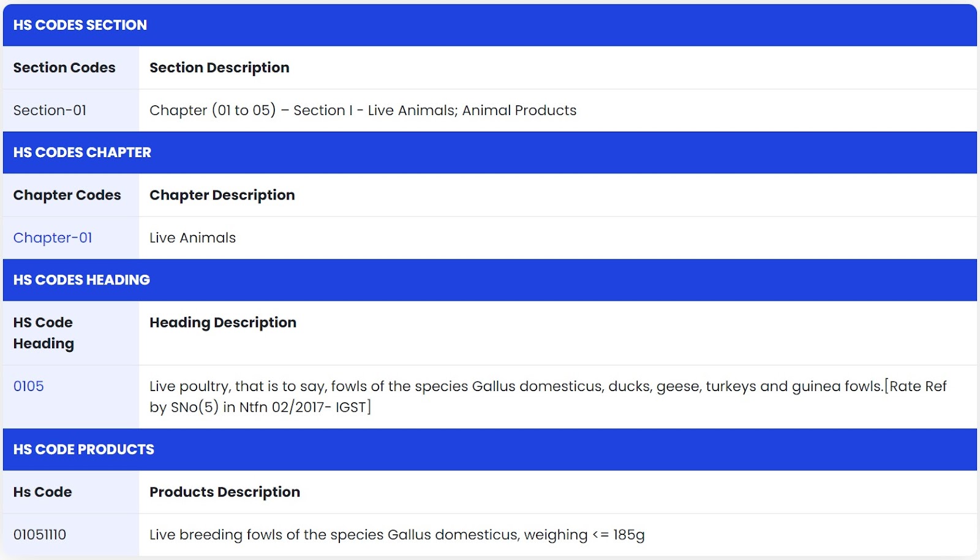Click the HS CODES SECTION header bar
This screenshot has height=560, width=980.
pyautogui.click(x=490, y=25)
